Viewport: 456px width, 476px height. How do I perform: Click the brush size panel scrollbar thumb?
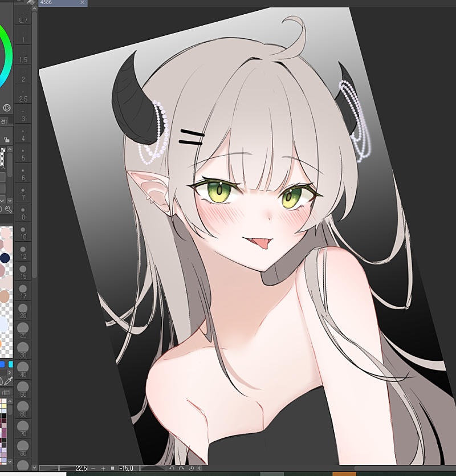pyautogui.click(x=34, y=145)
